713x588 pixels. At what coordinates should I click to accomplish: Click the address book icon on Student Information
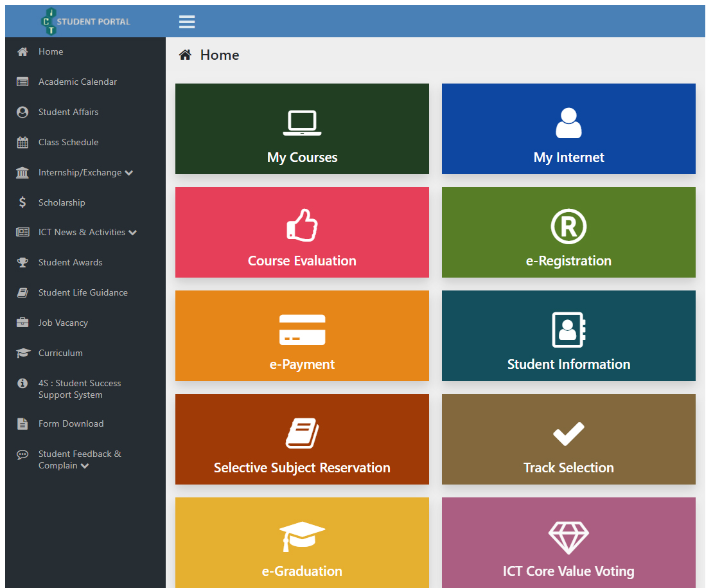(x=568, y=330)
